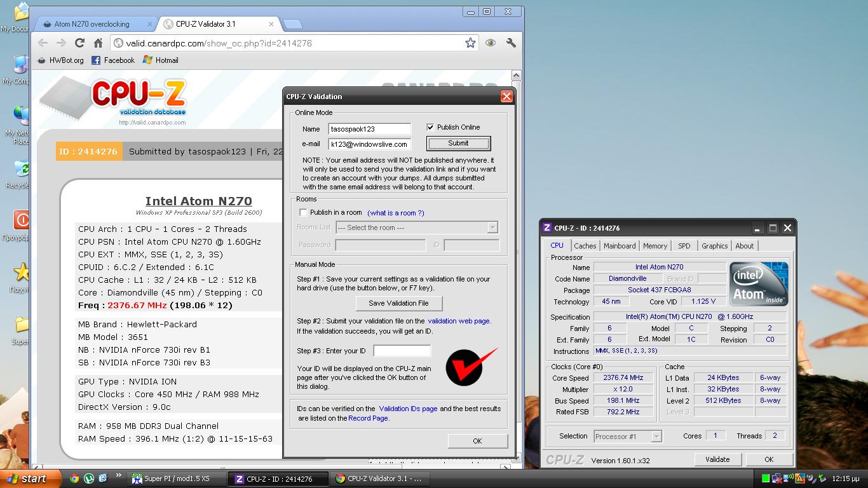This screenshot has height=488, width=868.
Task: Open the 'what is a room ?' link
Action: pyautogui.click(x=395, y=213)
